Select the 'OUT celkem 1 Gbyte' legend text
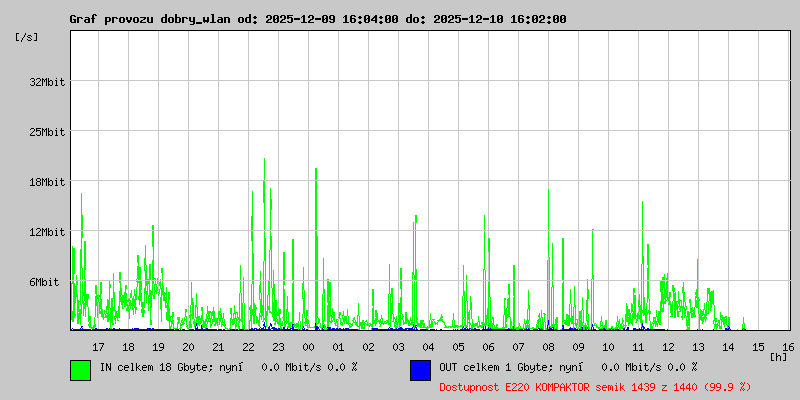Image resolution: width=800 pixels, height=400 pixels. (x=498, y=367)
